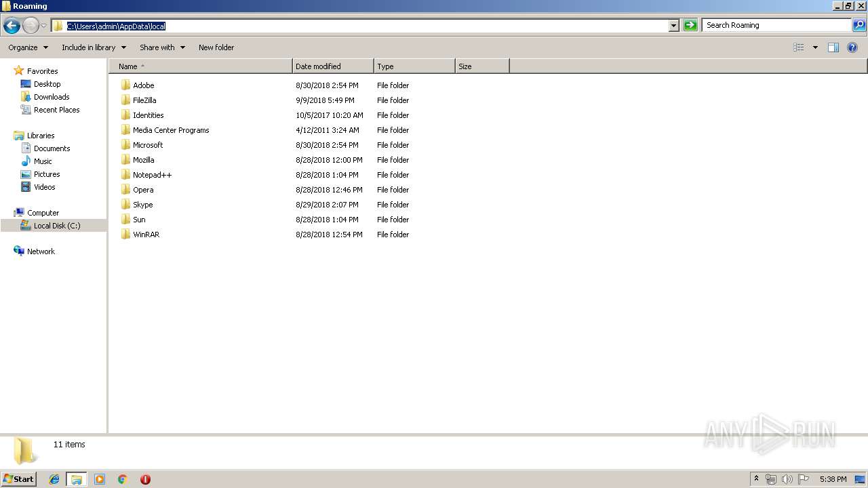Click the Change your view icon
This screenshot has height=488, width=868.
(x=799, y=47)
